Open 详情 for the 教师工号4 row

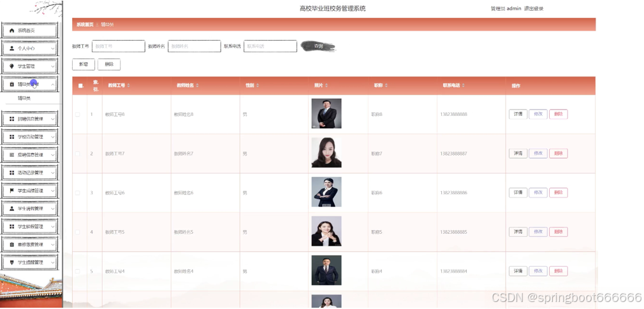click(518, 271)
